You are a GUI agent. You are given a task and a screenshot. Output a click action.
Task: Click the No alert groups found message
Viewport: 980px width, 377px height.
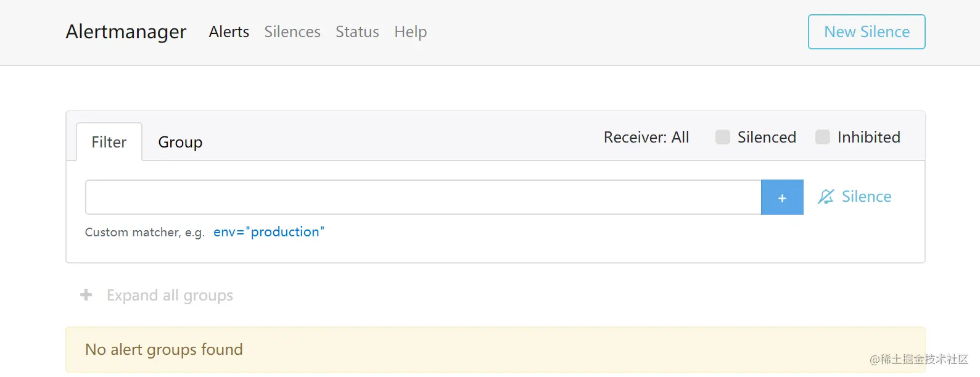tap(164, 349)
